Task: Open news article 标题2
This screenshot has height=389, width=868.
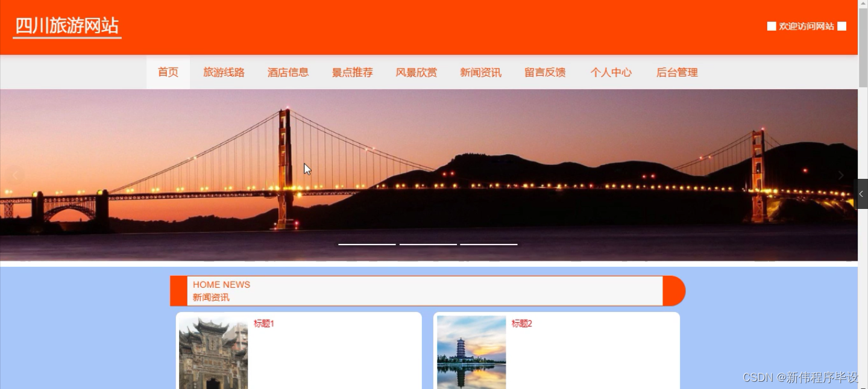Action: click(522, 323)
